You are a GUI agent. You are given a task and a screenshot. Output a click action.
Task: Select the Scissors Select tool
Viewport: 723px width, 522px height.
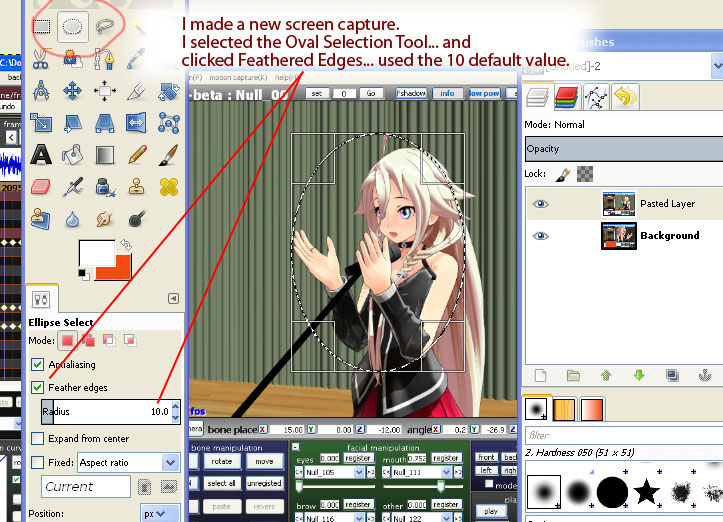pos(41,59)
